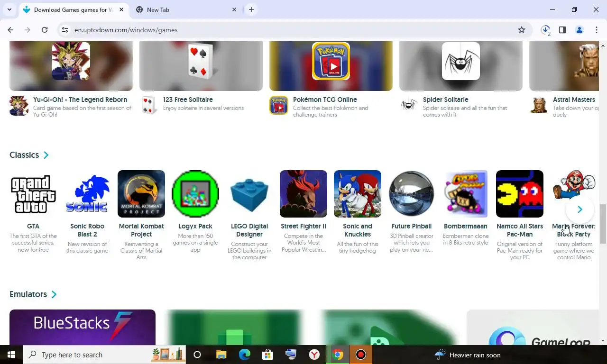Image resolution: width=607 pixels, height=364 pixels.
Task: Open the Pokémon TCG Online banner thumbnail
Action: click(331, 66)
